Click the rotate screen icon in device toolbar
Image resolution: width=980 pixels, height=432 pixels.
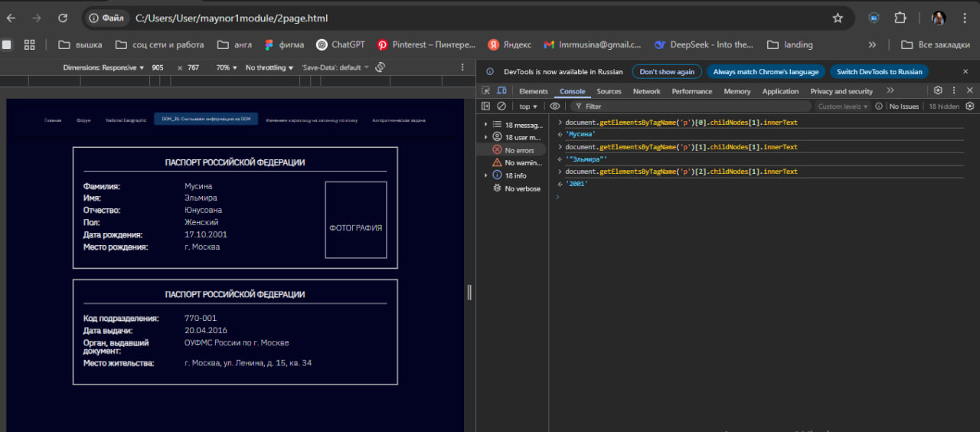380,67
